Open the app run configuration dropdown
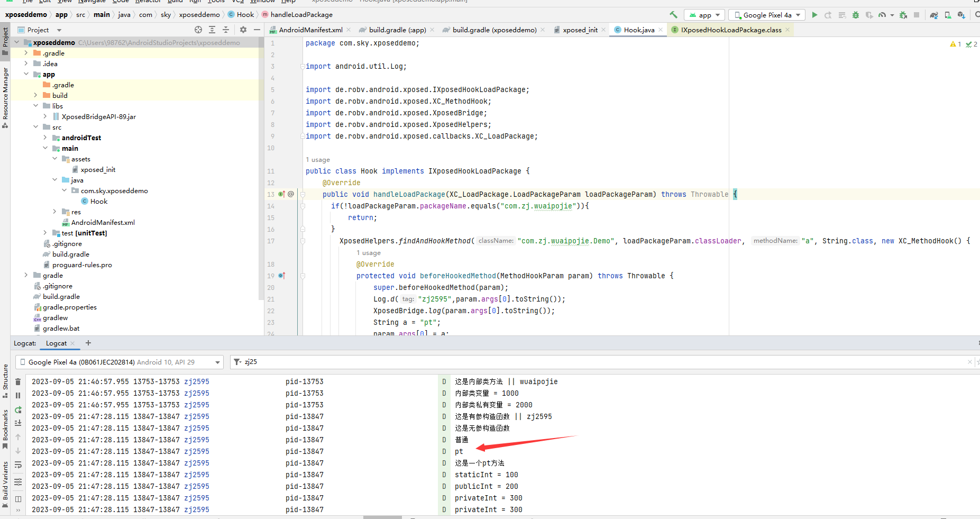 coord(704,15)
